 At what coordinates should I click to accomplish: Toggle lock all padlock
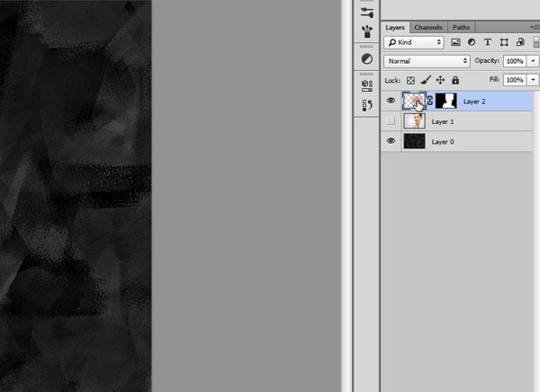(x=454, y=80)
